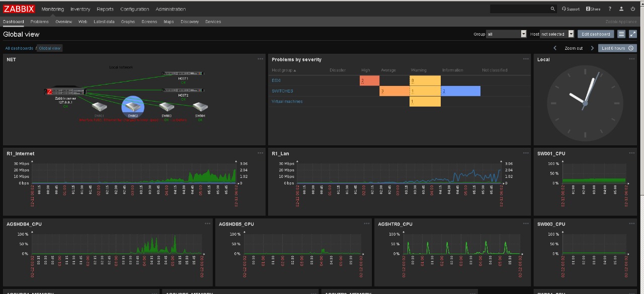Click the Zabbix server icon on map
This screenshot has height=294, width=644.
pyautogui.click(x=65, y=91)
